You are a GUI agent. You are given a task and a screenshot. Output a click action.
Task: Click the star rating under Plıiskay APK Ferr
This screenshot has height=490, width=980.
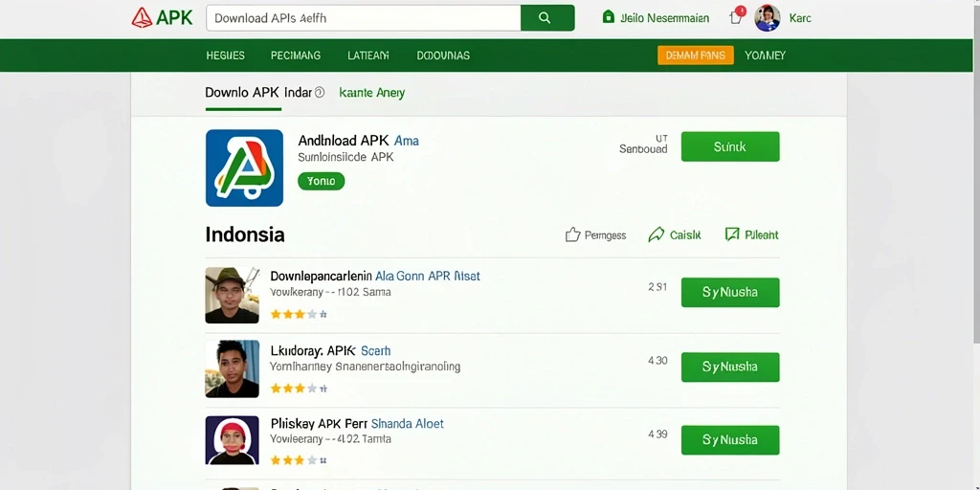click(299, 460)
